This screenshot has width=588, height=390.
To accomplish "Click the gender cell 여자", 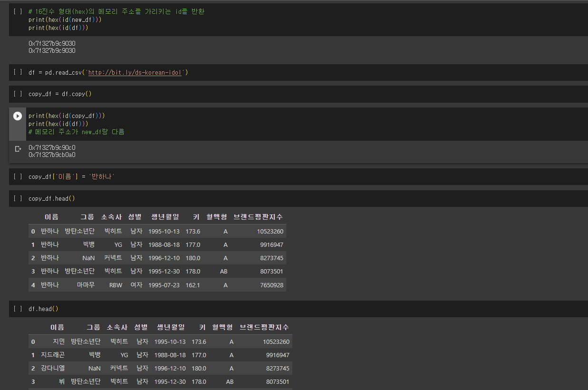I will point(136,285).
